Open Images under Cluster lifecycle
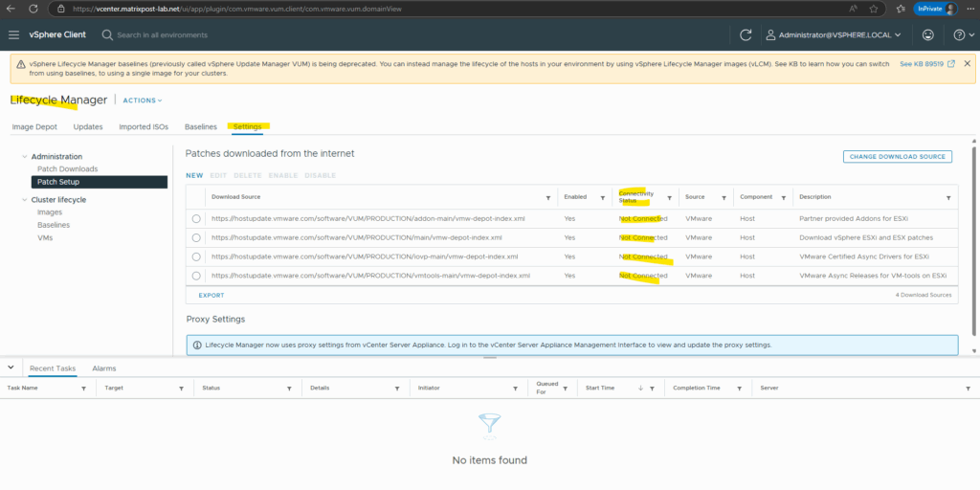The image size is (980, 490). (50, 212)
